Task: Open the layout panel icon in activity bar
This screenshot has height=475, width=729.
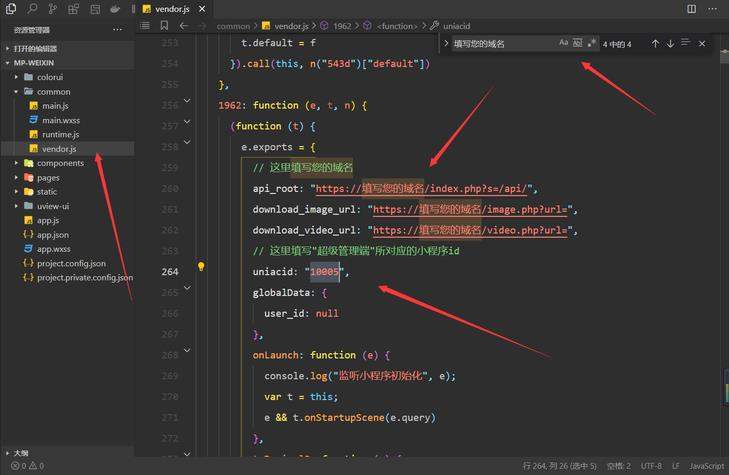Action: tap(95, 9)
